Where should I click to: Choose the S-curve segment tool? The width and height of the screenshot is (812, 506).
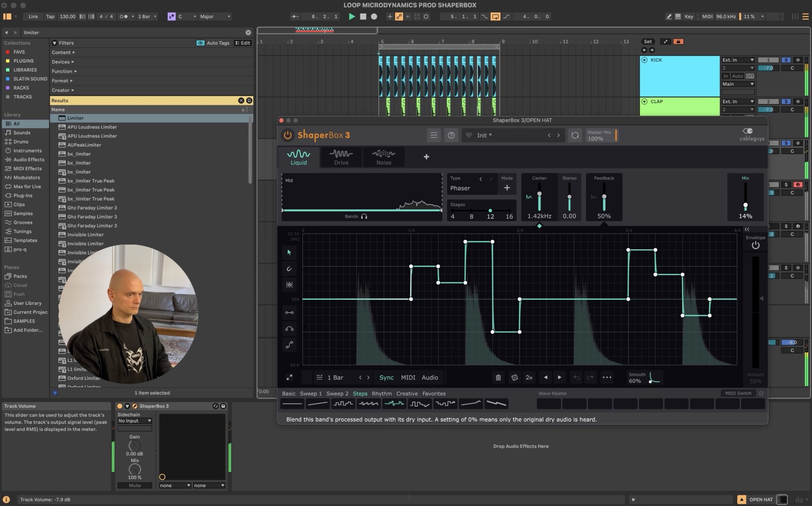coord(289,345)
